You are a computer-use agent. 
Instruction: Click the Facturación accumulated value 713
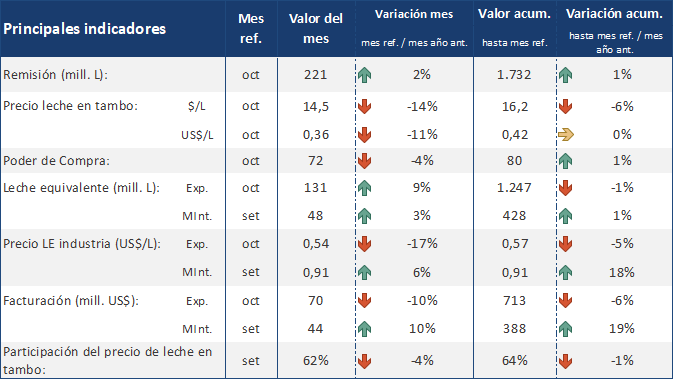tap(515, 300)
